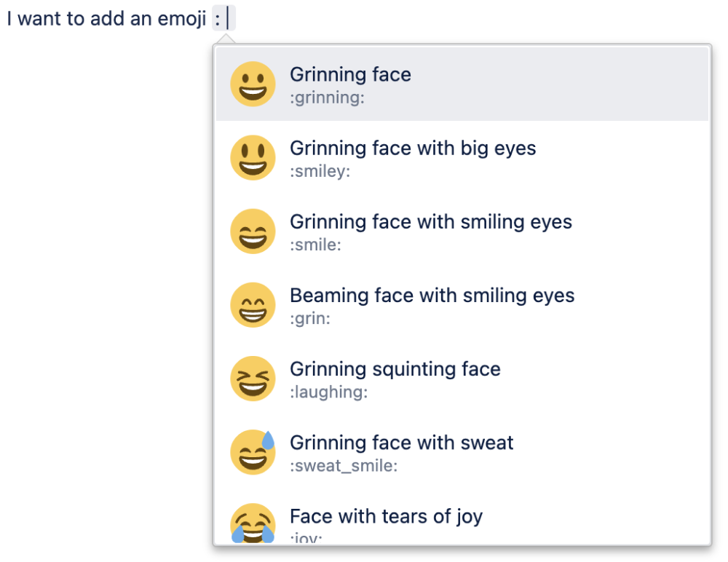Click the highlighted colon emoji trigger
Viewport: 728px width, 562px height.
(218, 19)
